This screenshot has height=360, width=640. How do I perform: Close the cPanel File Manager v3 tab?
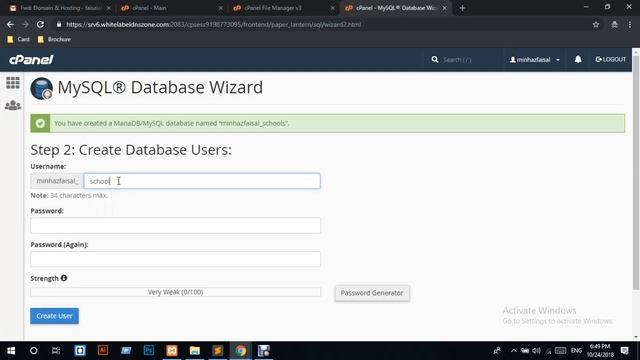click(x=332, y=8)
